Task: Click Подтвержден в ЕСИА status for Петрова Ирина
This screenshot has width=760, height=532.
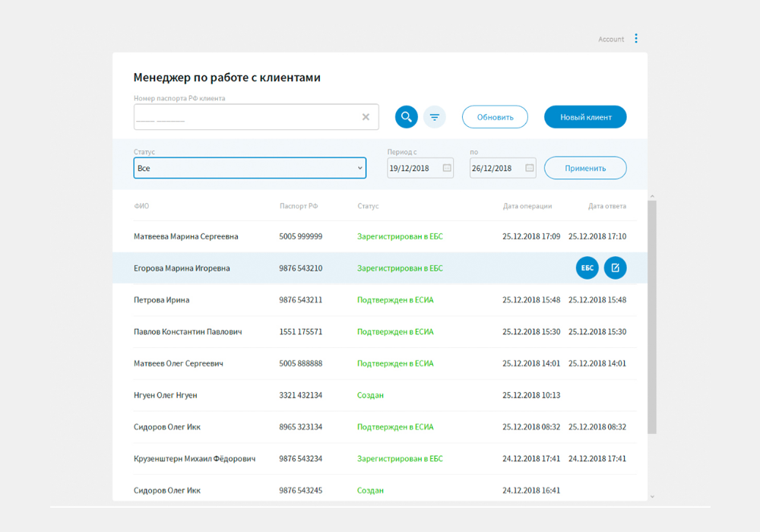Action: click(395, 300)
